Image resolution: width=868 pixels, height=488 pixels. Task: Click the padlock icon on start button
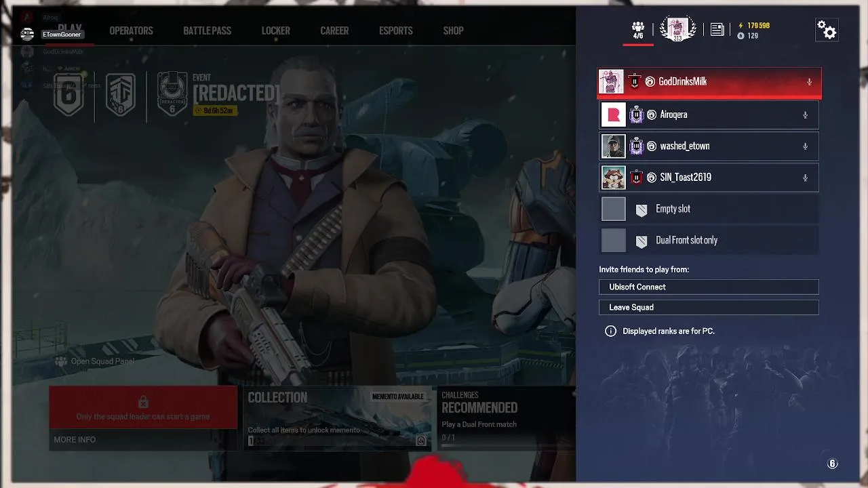click(x=143, y=402)
